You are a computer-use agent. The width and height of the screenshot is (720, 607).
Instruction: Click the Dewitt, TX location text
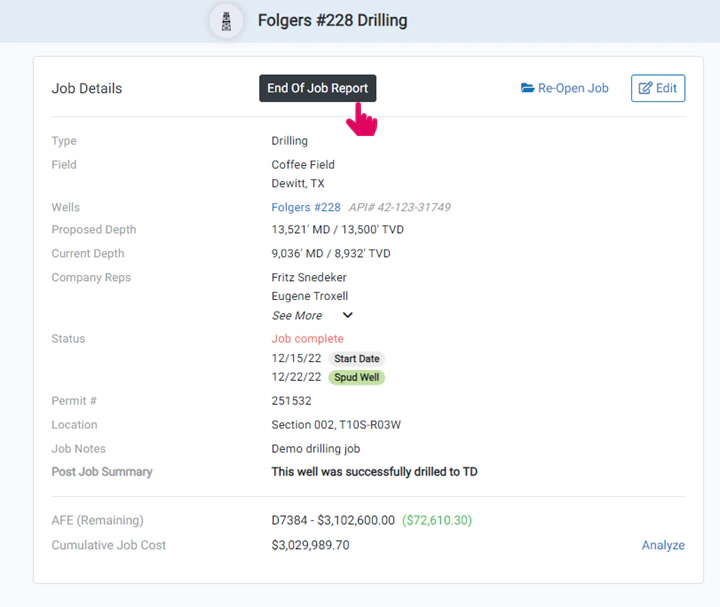[x=298, y=184]
